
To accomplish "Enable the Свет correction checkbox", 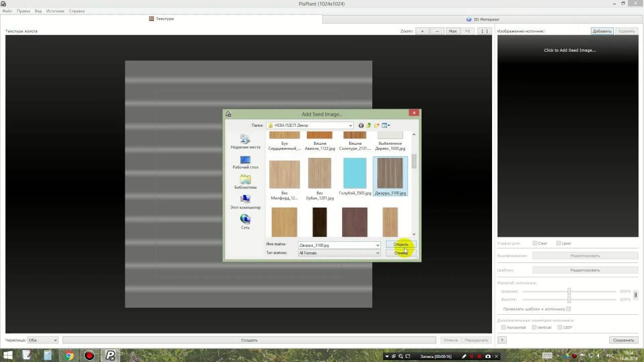I will click(x=535, y=243).
